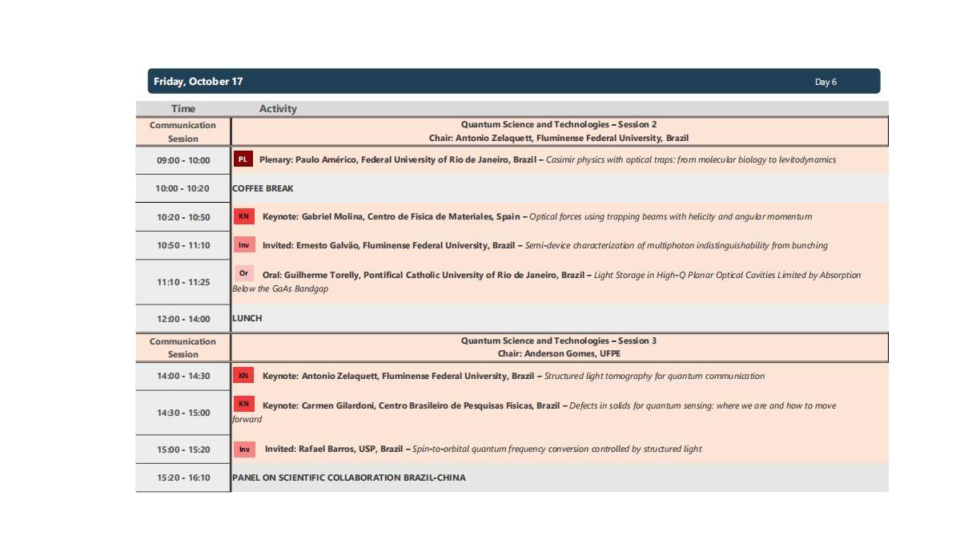Click the LUNCH row label
980x548 pixels.
(x=247, y=318)
